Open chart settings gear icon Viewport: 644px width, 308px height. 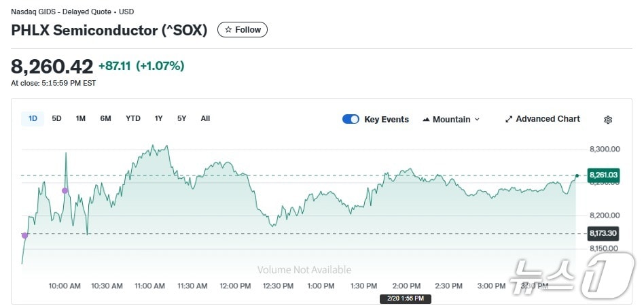(608, 120)
